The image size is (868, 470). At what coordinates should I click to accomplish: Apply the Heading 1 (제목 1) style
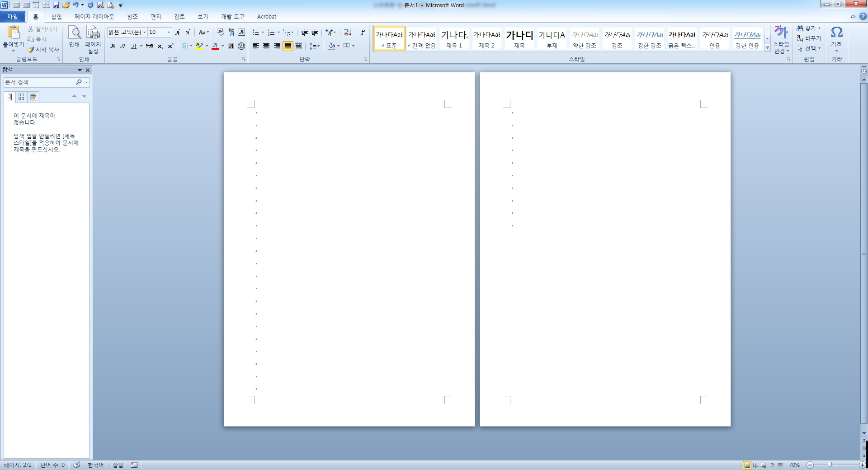454,38
